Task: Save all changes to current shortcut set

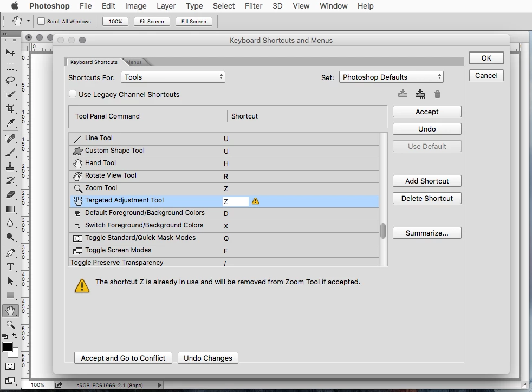Action: [403, 94]
